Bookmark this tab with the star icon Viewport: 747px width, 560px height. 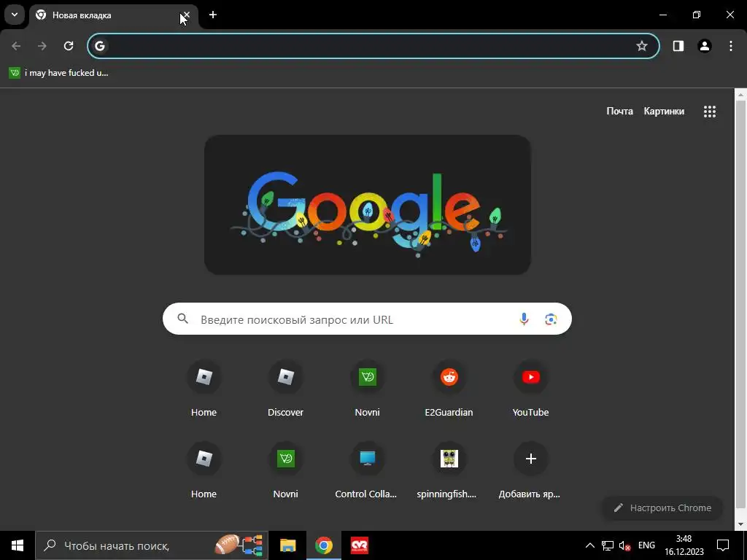(642, 46)
